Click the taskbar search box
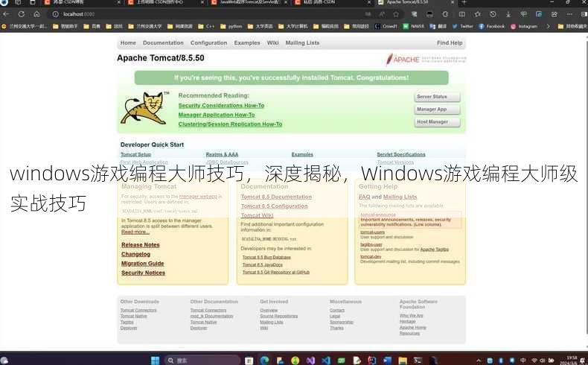Viewport: 588px width, 365px height. point(202,361)
